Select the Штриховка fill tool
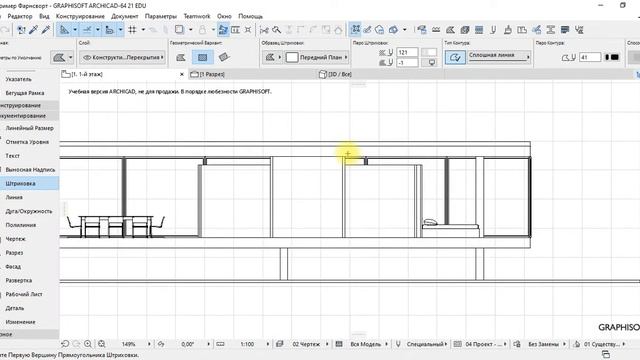640x360 pixels. (x=29, y=184)
